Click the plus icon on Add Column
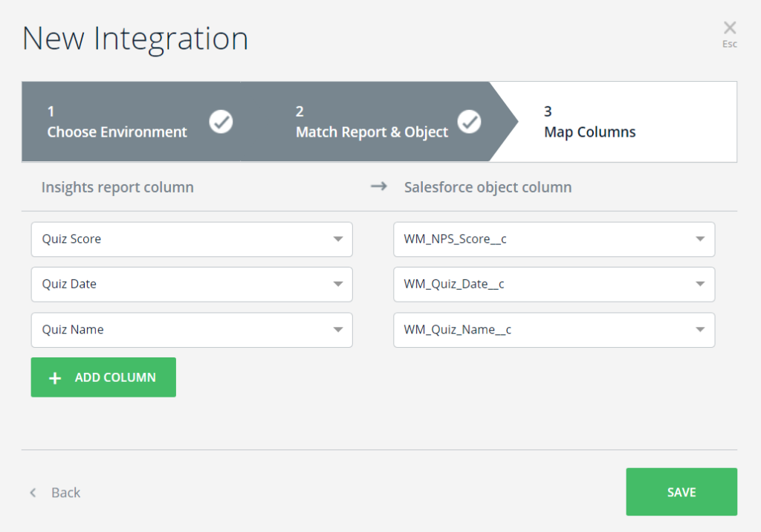The image size is (761, 532). coord(54,378)
